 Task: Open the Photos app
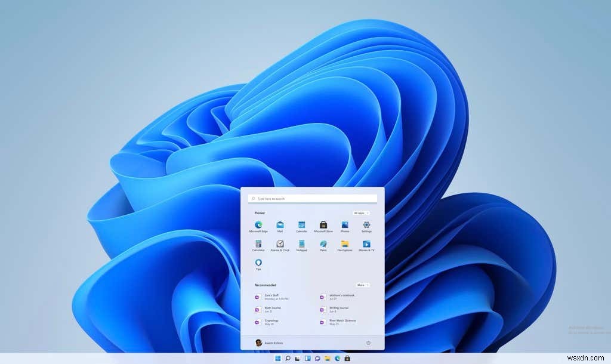(x=344, y=226)
